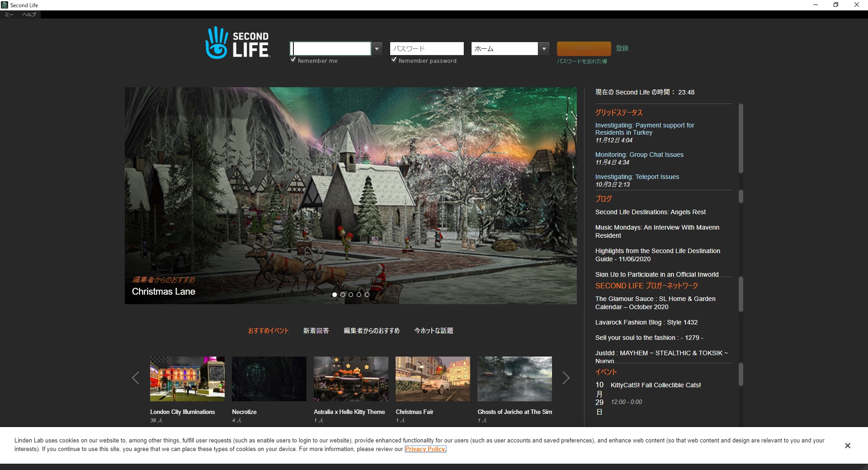Click the orange ログイン button
This screenshot has width=868, height=470.
[584, 48]
